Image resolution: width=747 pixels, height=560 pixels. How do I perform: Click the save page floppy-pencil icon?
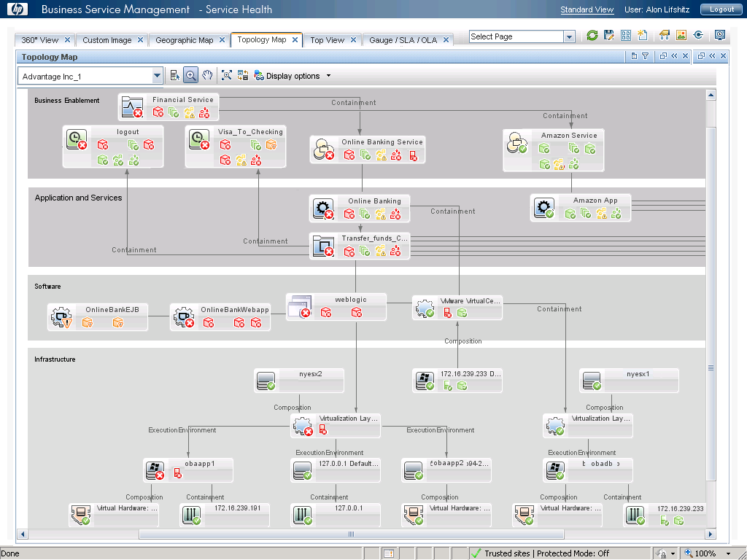609,35
